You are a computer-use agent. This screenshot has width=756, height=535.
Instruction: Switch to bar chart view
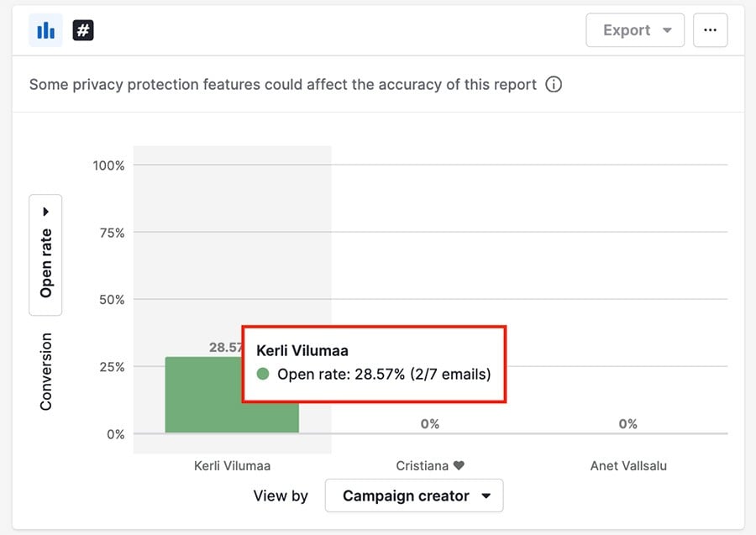(46, 31)
